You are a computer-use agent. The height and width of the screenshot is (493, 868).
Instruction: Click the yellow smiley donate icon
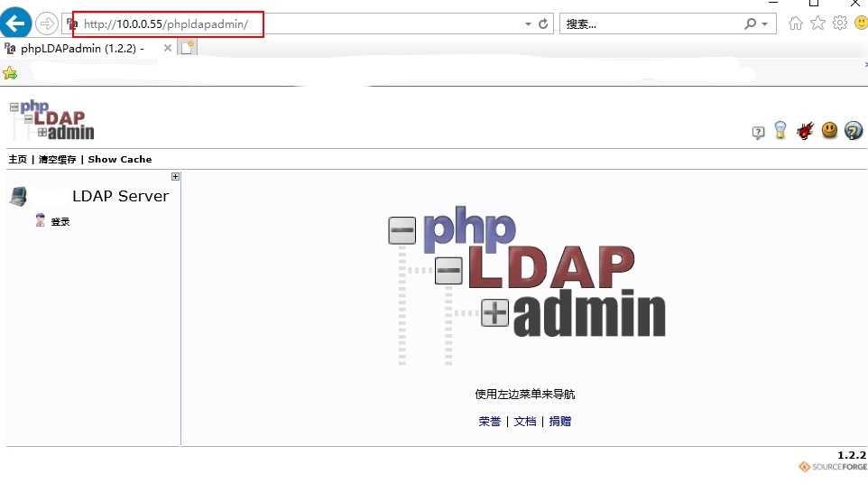[x=829, y=130]
